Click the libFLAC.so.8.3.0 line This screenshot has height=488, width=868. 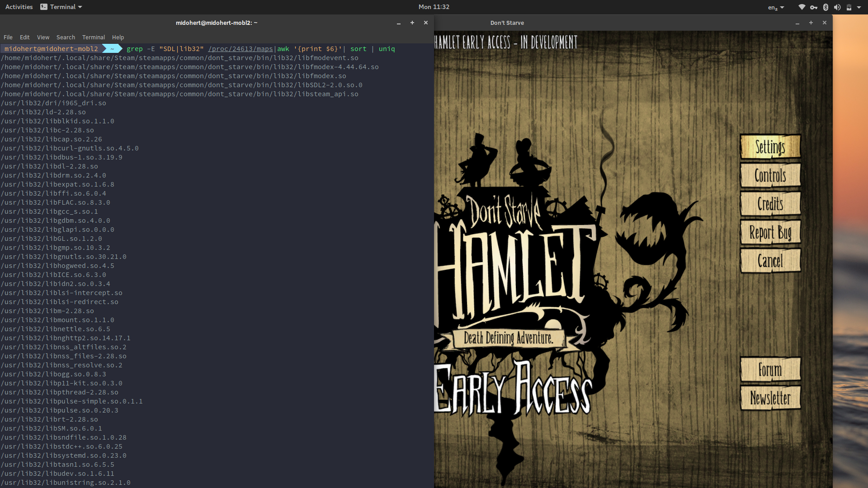click(x=56, y=202)
